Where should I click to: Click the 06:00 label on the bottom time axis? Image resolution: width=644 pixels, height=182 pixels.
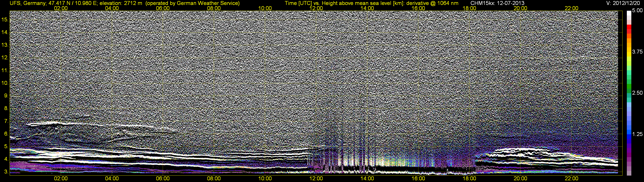click(163, 179)
